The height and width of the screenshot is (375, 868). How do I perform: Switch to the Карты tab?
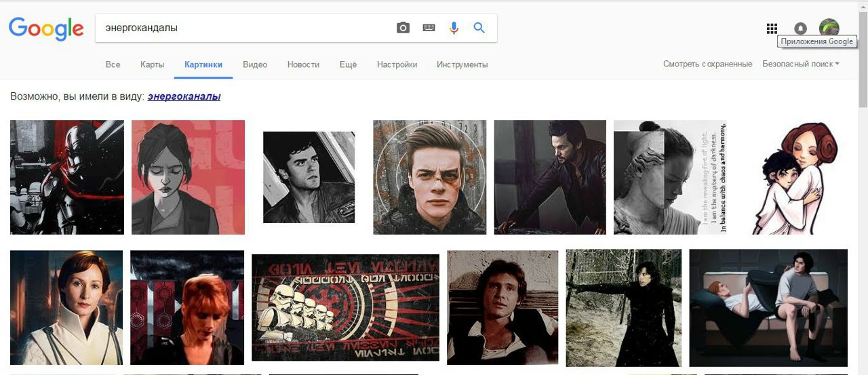[153, 64]
